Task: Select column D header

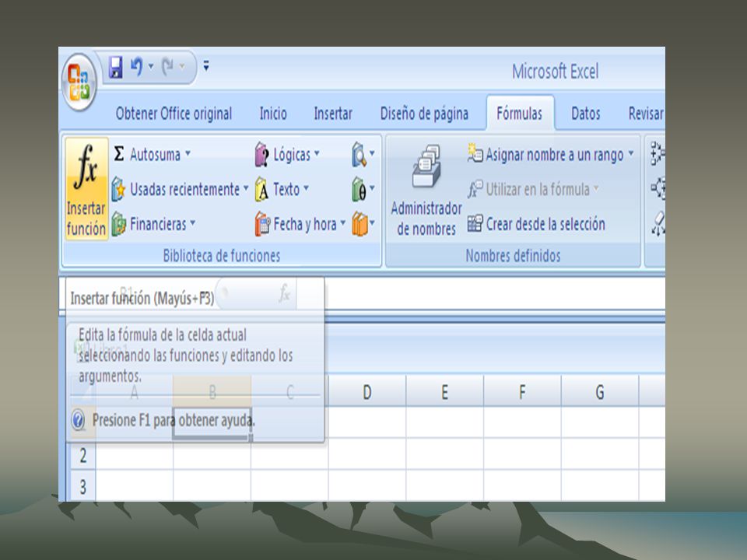Action: click(x=366, y=391)
